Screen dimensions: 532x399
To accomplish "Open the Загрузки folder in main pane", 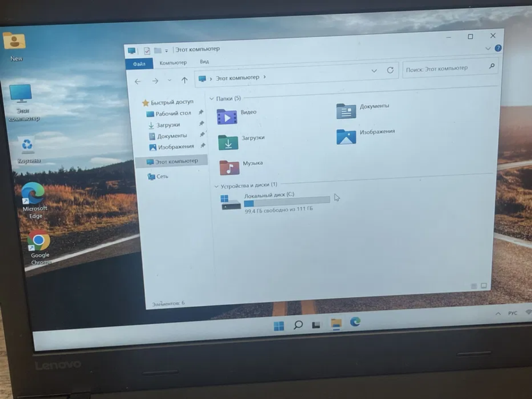I will click(x=228, y=142).
